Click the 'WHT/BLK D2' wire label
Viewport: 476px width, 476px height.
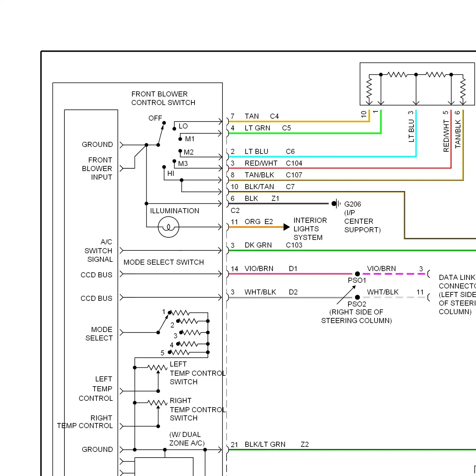click(x=271, y=292)
